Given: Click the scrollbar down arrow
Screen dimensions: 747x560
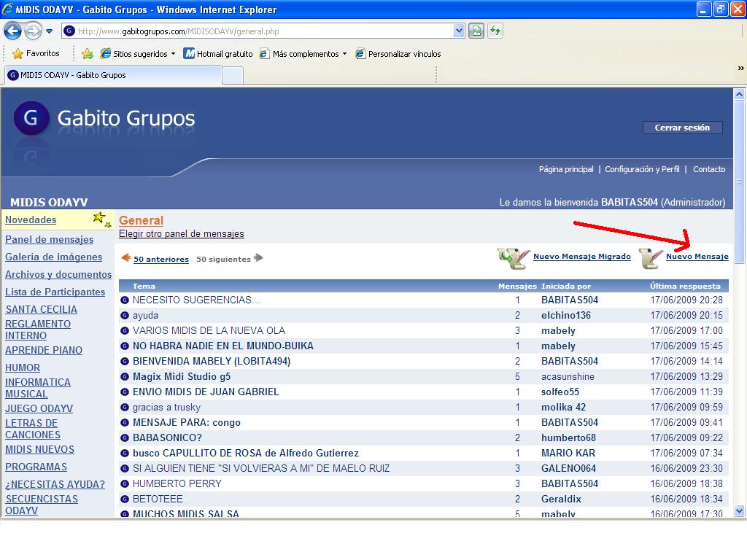Looking at the screenshot, I should tap(740, 511).
